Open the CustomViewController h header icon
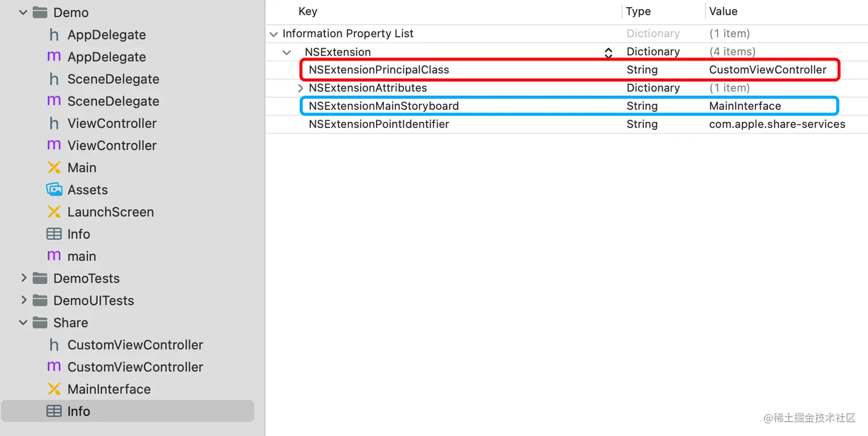 54,345
